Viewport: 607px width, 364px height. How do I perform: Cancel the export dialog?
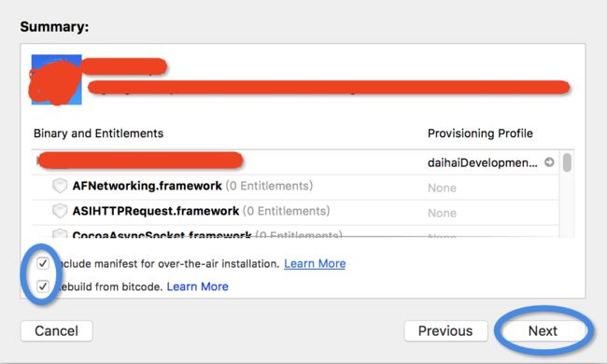[57, 331]
